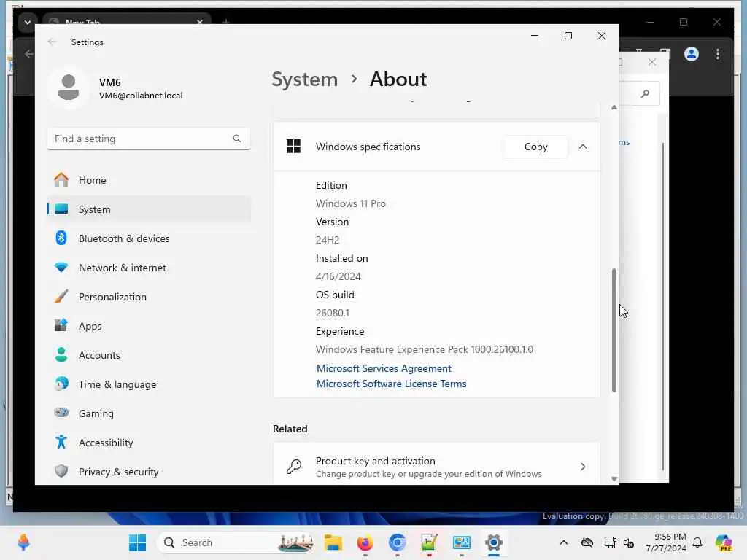Click the network display tray icon
Image resolution: width=747 pixels, height=560 pixels.
[610, 542]
